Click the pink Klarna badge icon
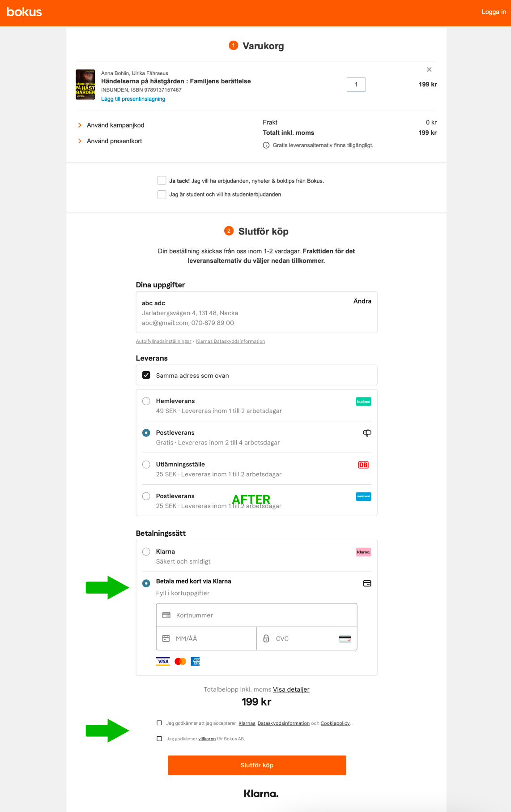Screen dimensions: 511x812 363,552
